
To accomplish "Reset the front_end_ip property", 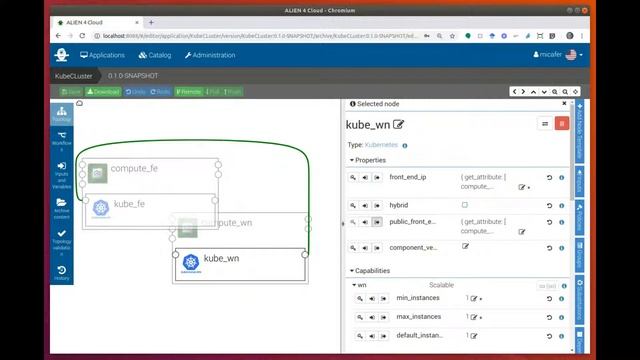I will [x=549, y=178].
